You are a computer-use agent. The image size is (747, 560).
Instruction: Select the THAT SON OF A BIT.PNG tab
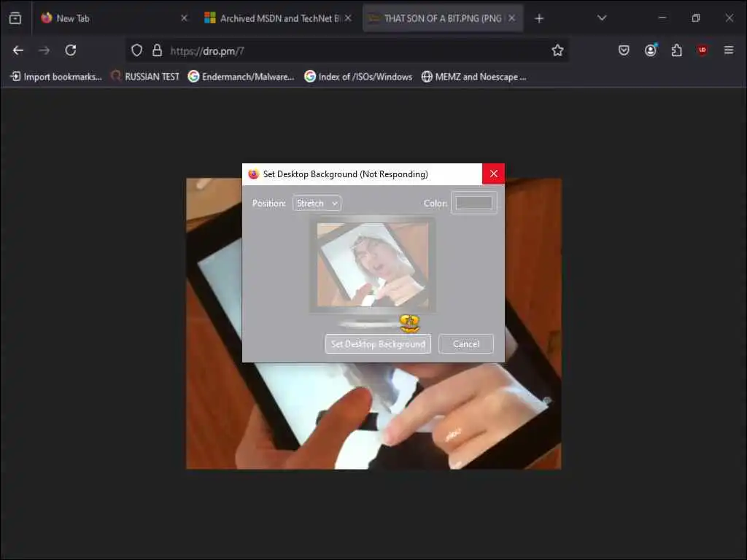443,18
